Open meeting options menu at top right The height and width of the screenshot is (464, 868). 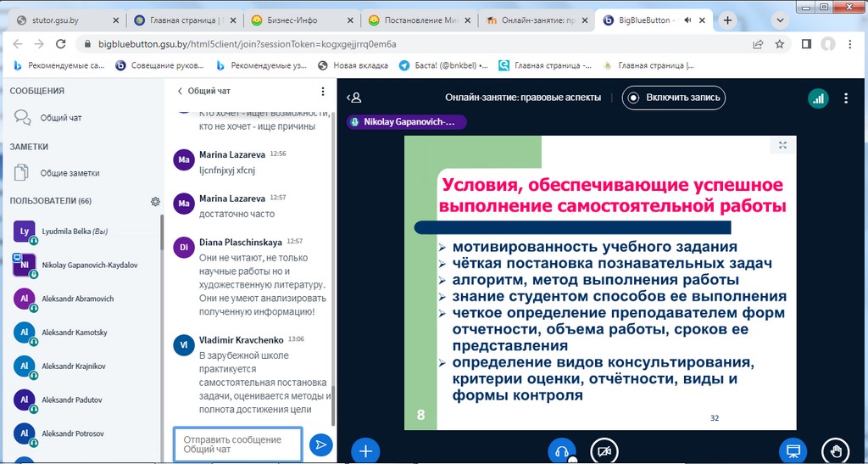(x=846, y=98)
